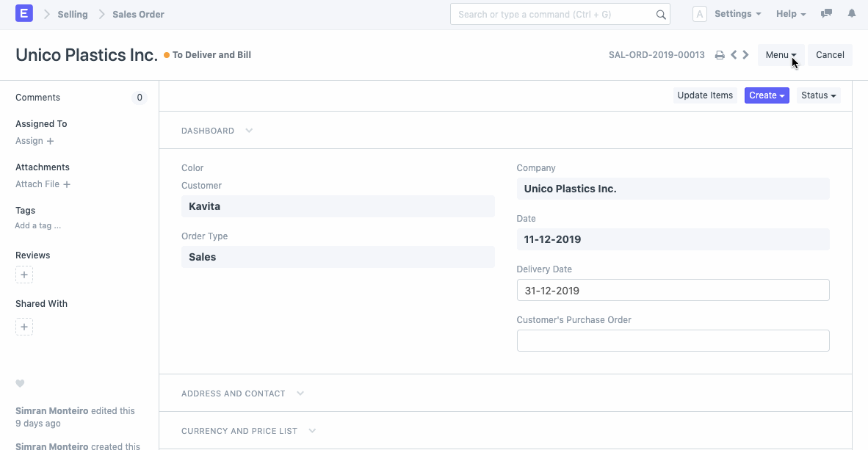Open the notifications bell icon
This screenshot has height=450, width=868.
[x=852, y=14]
